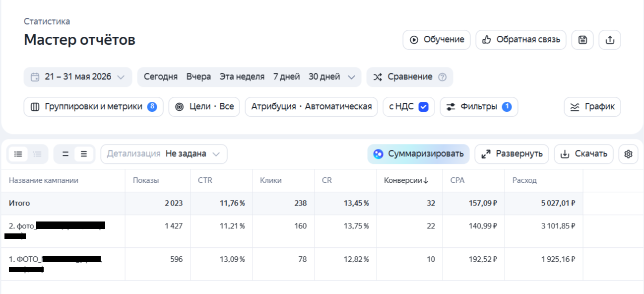Open Цели · Все goals selector
This screenshot has height=294, width=644.
pos(204,107)
